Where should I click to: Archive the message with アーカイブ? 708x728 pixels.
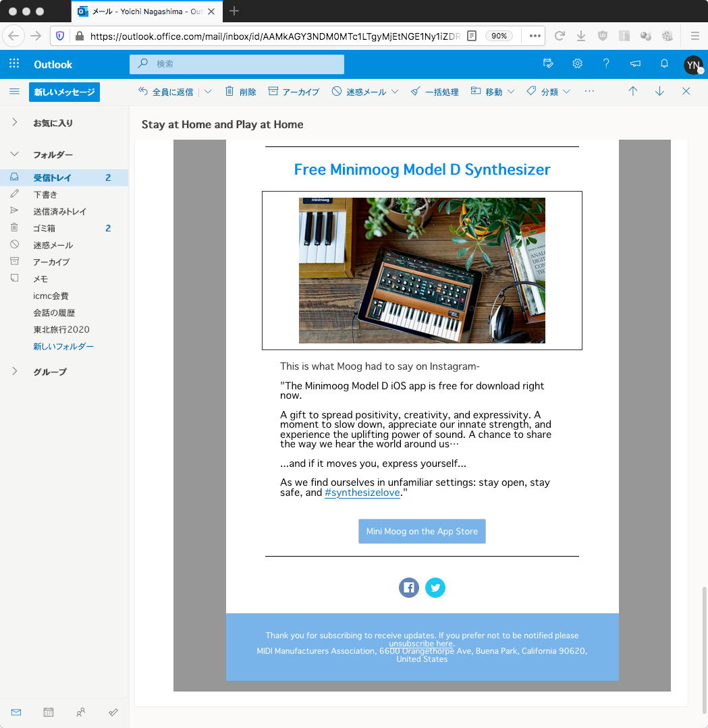pyautogui.click(x=294, y=92)
